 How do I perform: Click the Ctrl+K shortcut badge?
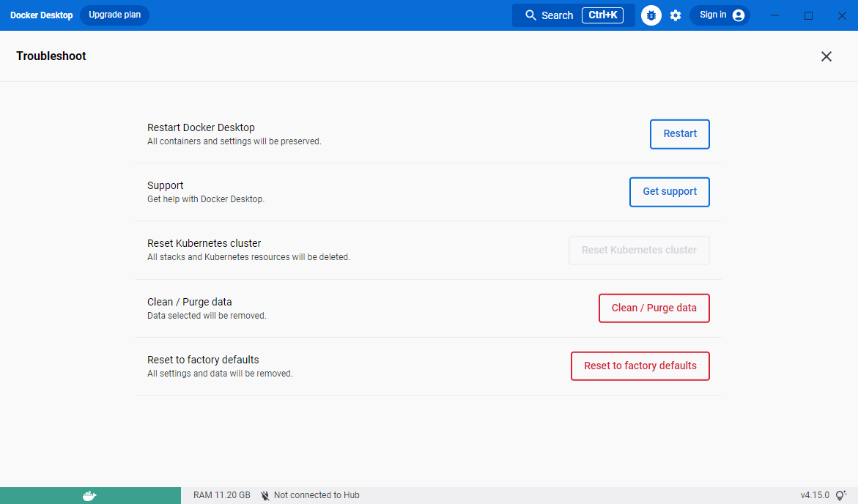[x=604, y=15]
